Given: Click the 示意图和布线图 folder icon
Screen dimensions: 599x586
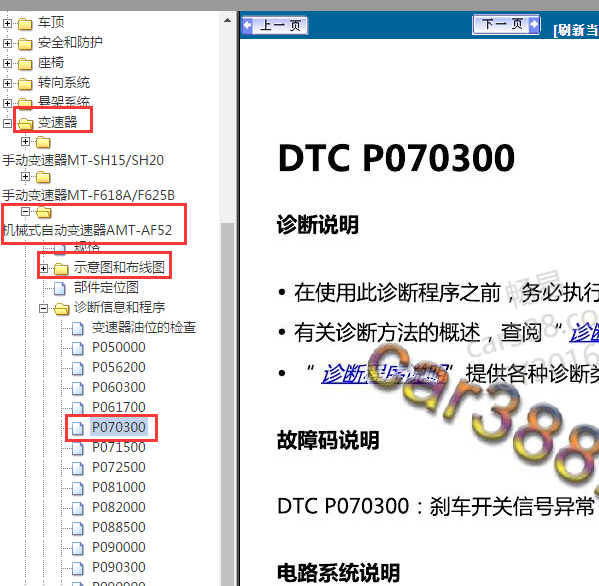Looking at the screenshot, I should click(61, 269).
